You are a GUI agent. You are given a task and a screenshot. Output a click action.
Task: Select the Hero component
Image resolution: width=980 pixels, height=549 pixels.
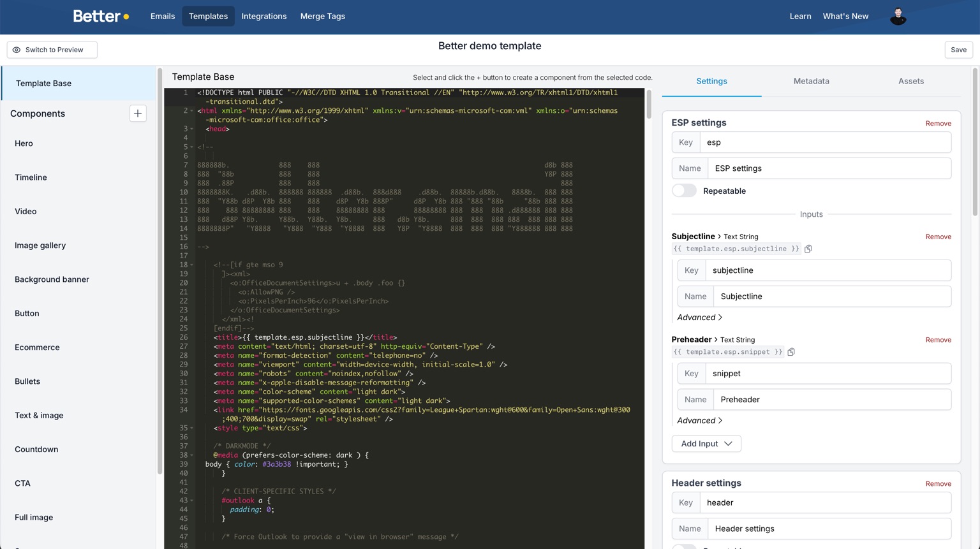tap(24, 143)
